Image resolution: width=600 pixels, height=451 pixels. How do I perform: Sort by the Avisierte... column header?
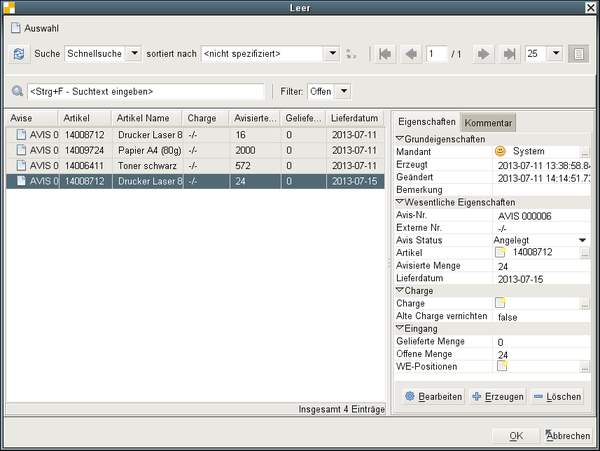click(255, 118)
